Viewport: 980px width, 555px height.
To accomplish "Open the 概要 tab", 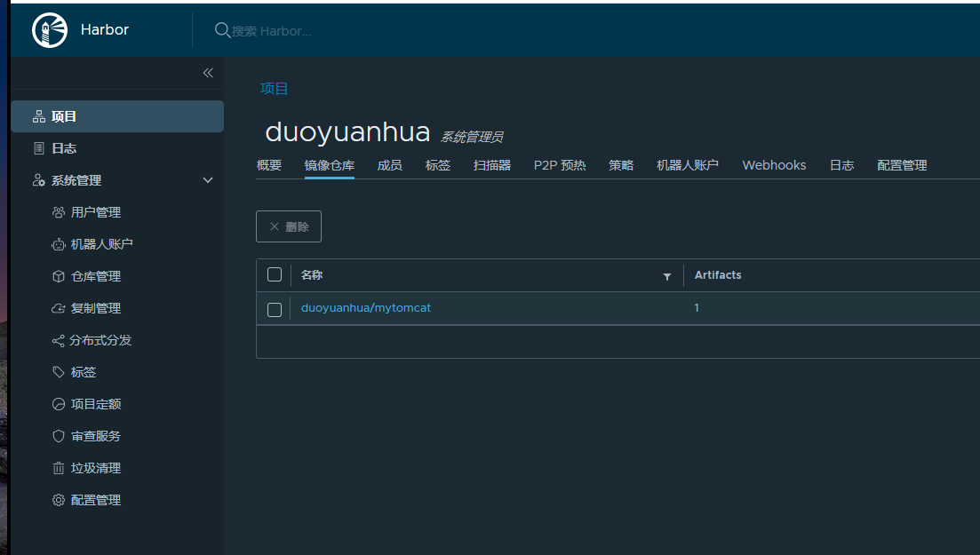I will (x=269, y=165).
